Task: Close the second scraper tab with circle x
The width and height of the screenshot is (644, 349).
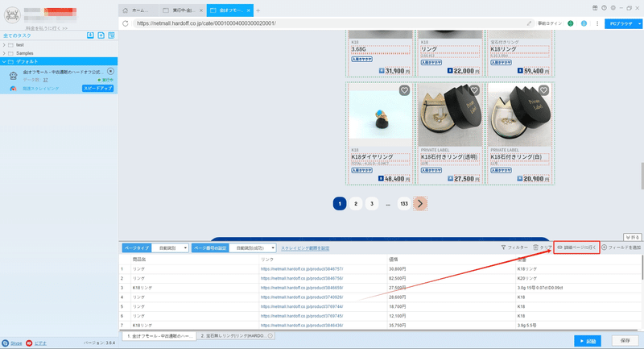Action: tap(270, 336)
